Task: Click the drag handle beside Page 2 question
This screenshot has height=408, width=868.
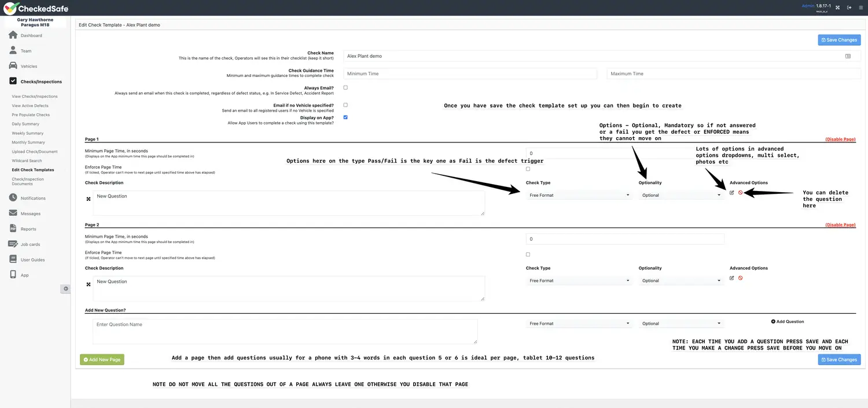Action: click(x=89, y=284)
